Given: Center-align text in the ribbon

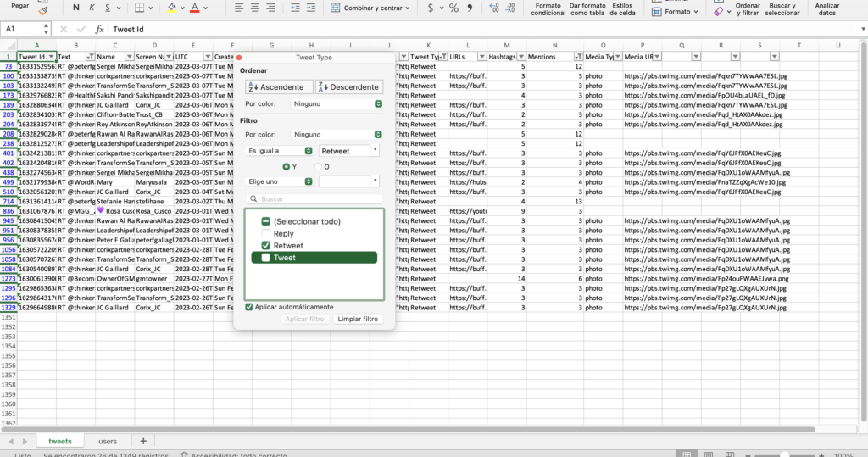Looking at the screenshot, I should pos(256,8).
